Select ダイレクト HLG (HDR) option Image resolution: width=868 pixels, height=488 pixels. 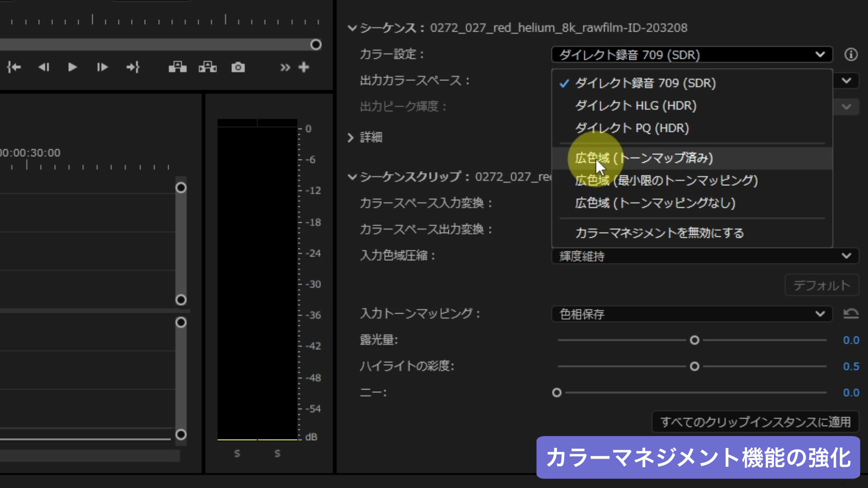click(x=636, y=106)
